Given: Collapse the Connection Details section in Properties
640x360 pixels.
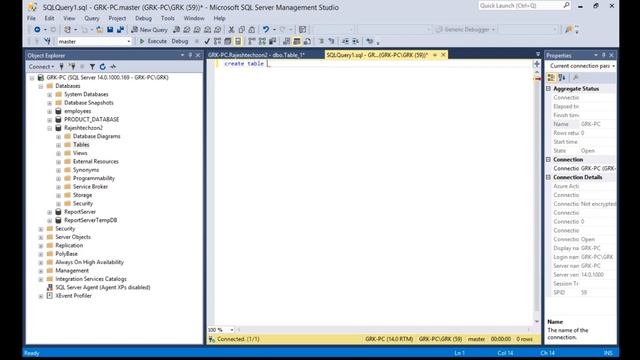Looking at the screenshot, I should coord(549,177).
